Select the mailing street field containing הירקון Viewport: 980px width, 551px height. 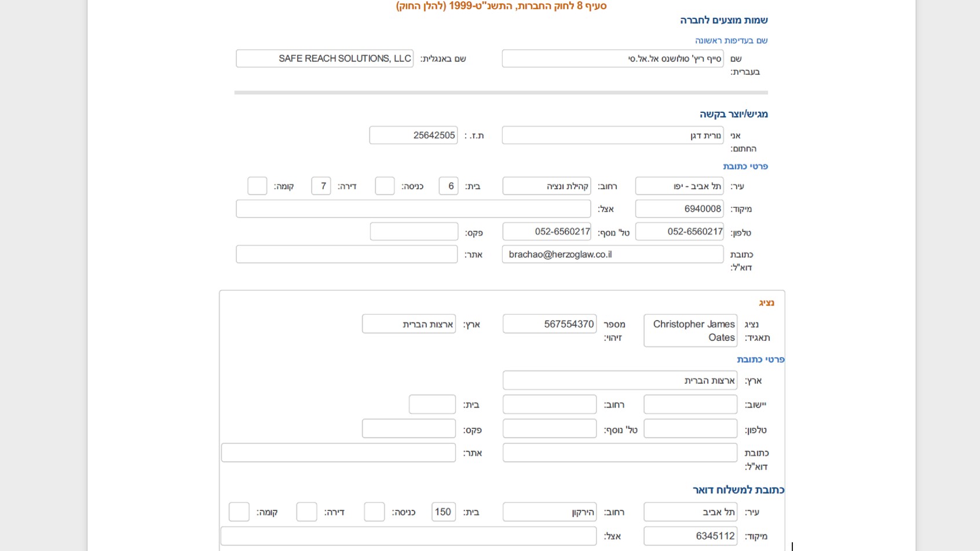(x=547, y=512)
